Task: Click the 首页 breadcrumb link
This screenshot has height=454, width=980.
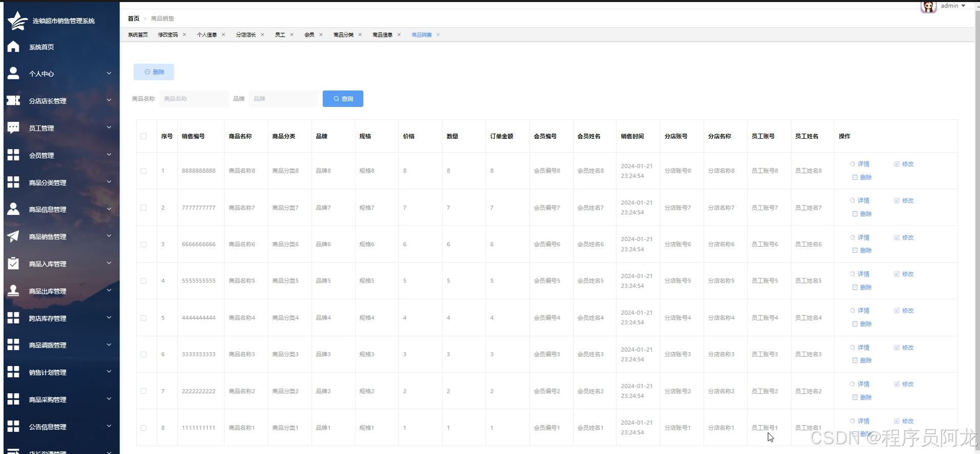Action: pos(134,18)
